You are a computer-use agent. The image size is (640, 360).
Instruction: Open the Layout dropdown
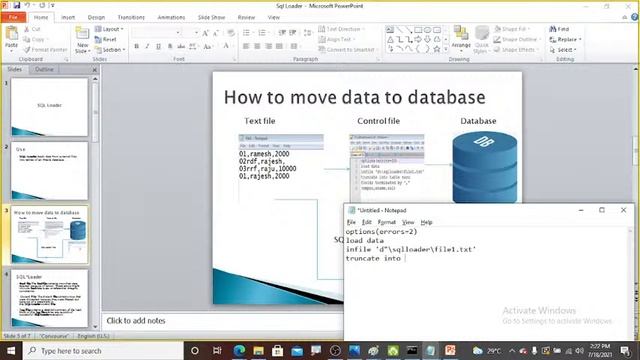[109, 29]
